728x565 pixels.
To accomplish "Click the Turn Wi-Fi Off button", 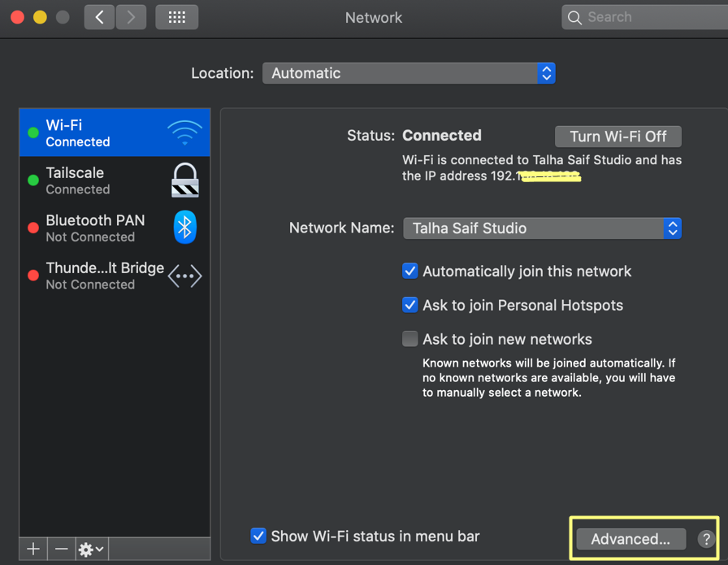I will (617, 137).
